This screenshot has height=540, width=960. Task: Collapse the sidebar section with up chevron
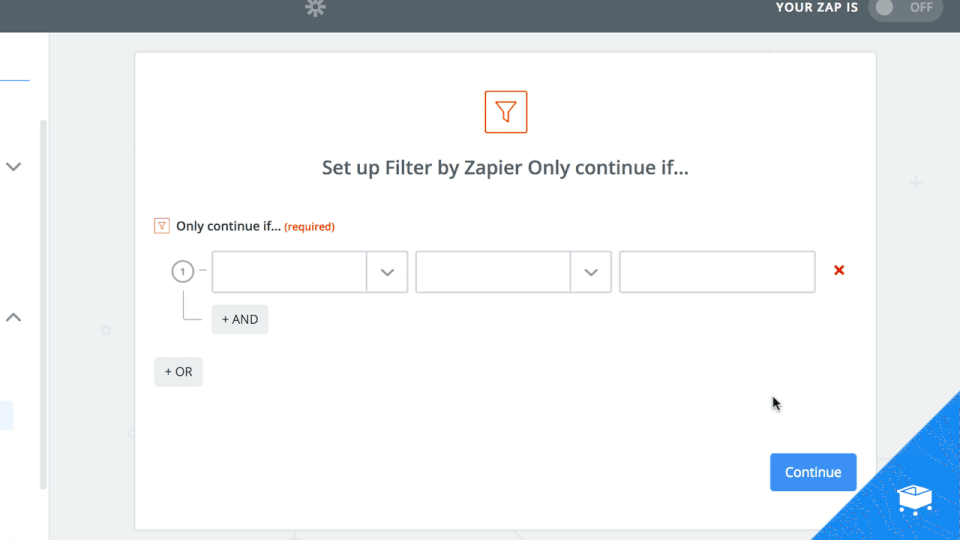(14, 317)
